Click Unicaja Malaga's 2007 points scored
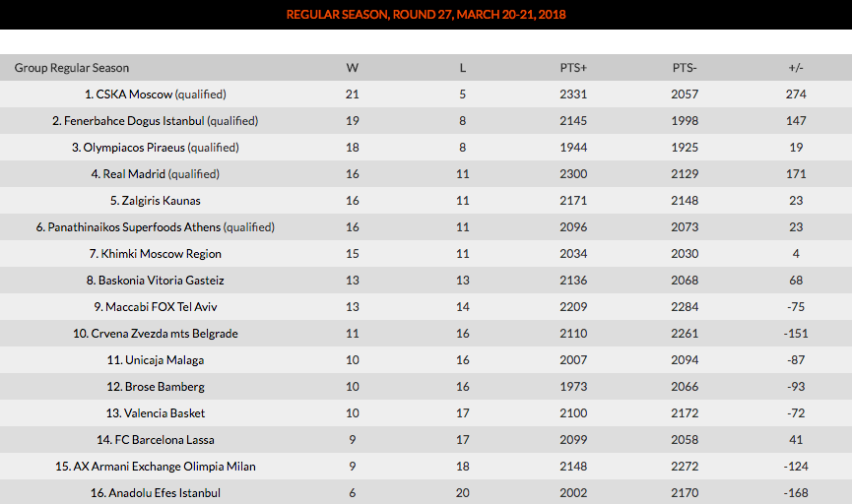Viewport: 852px width, 504px height. [573, 360]
